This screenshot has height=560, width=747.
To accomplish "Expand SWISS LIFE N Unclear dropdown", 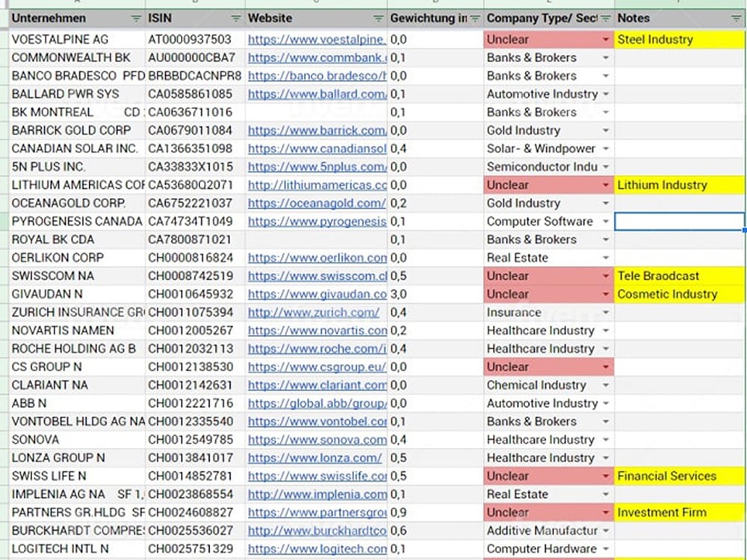I will coord(606,476).
